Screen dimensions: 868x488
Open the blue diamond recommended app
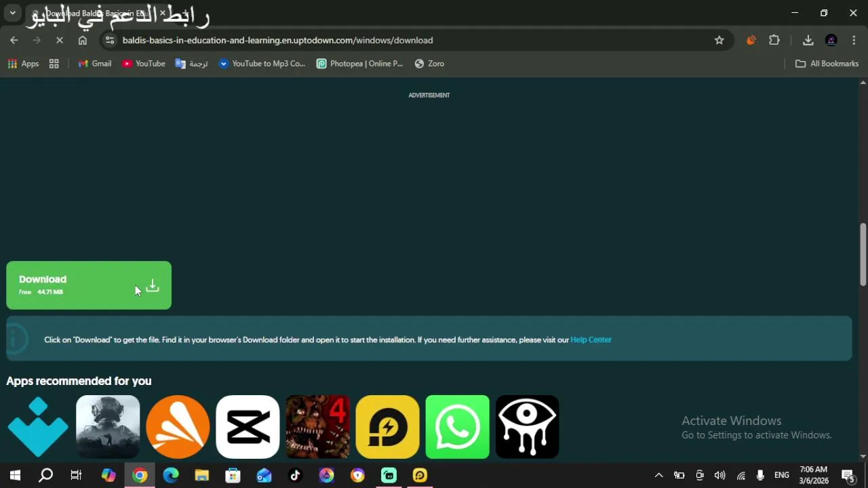click(x=38, y=427)
